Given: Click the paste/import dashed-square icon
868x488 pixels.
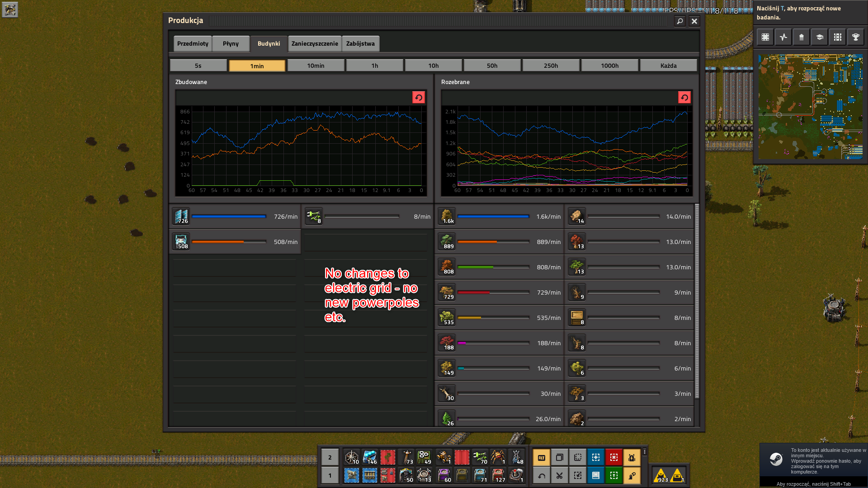Looking at the screenshot, I should click(x=578, y=475).
